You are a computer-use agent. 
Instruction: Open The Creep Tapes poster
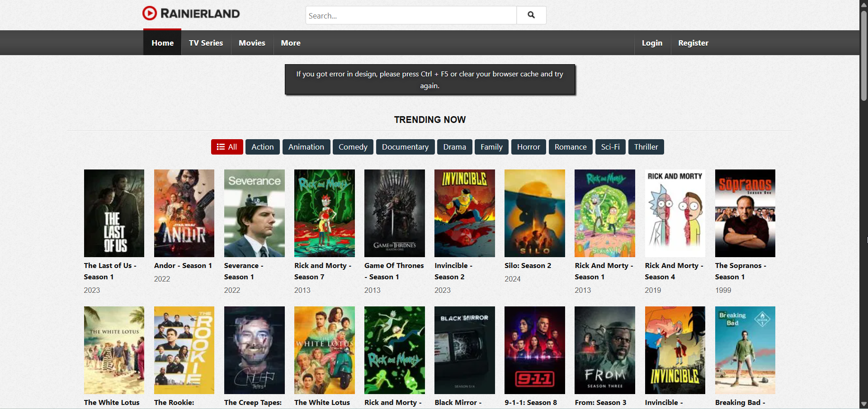(x=255, y=350)
